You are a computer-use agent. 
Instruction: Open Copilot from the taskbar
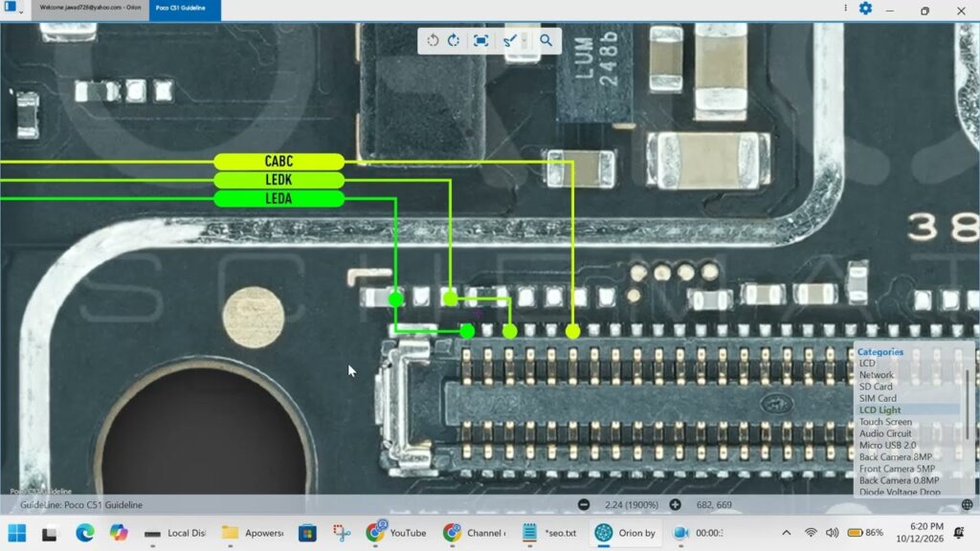click(118, 533)
